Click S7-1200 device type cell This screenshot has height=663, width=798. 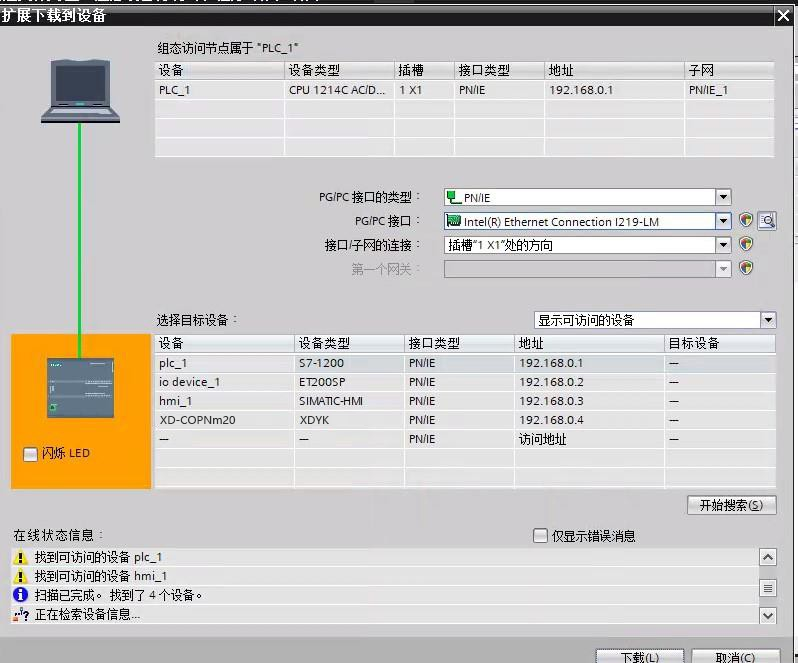(349, 363)
